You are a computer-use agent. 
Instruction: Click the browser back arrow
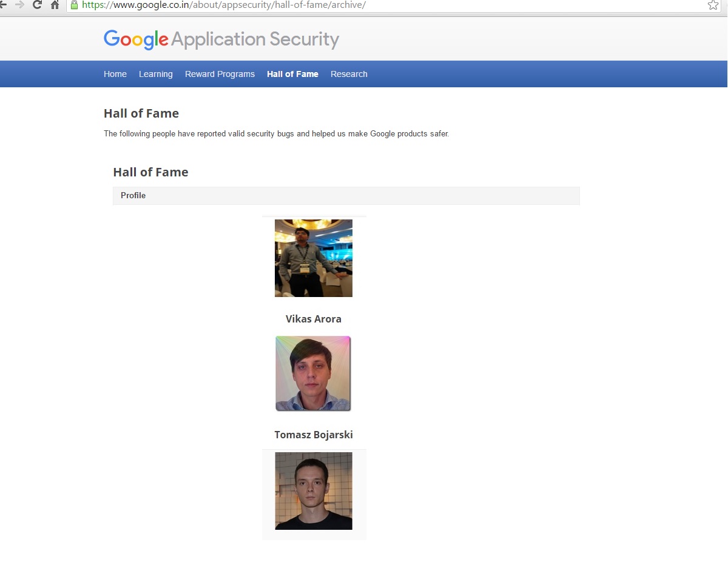tap(2, 5)
